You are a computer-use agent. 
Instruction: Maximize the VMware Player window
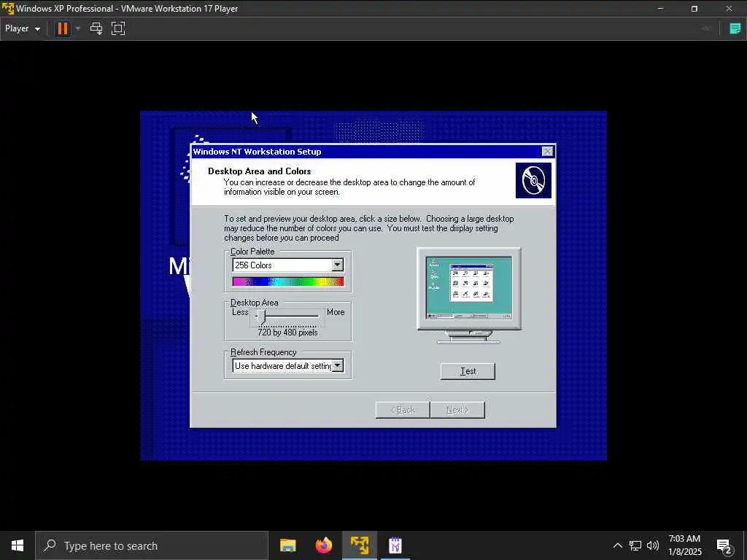(694, 9)
